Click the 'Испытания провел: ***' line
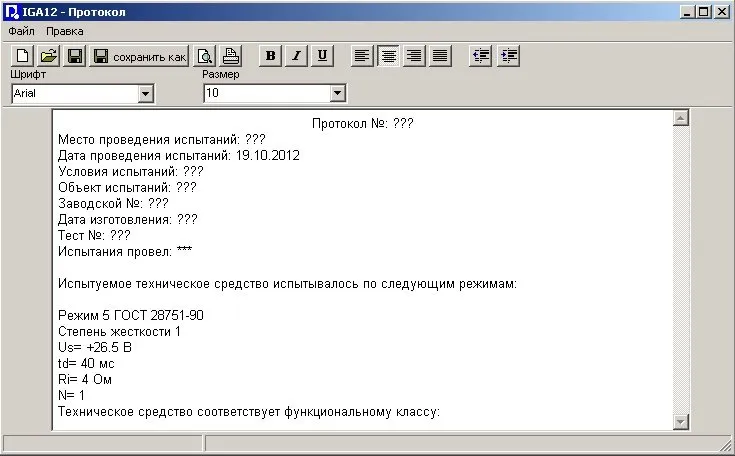735x456 pixels. click(x=125, y=252)
